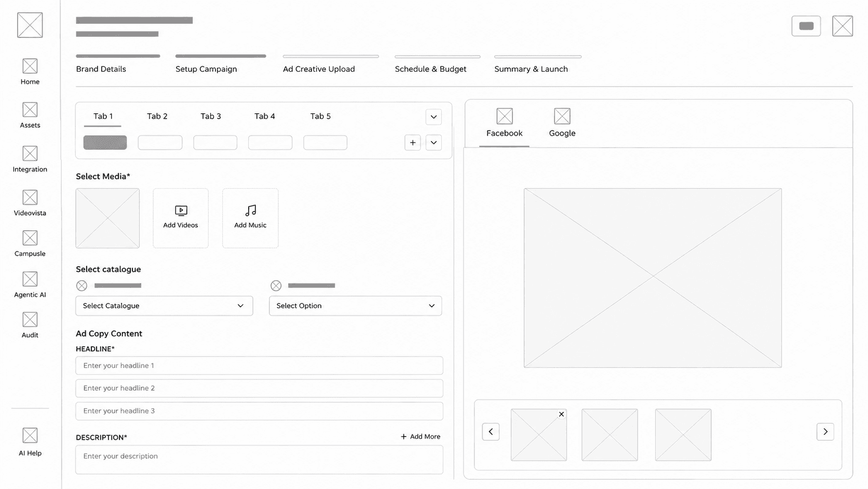
Task: Open the Assets sidebar icon
Action: click(x=30, y=110)
